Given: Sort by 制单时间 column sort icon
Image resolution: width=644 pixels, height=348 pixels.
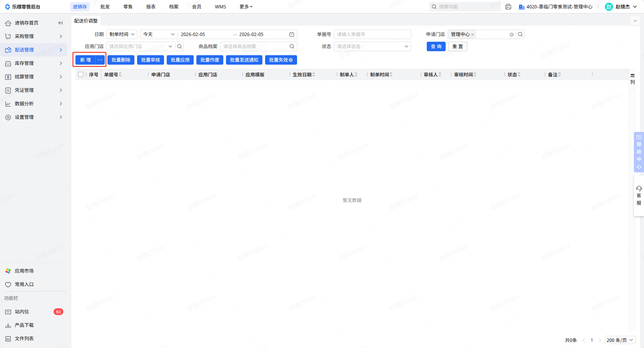Looking at the screenshot, I should click(391, 75).
